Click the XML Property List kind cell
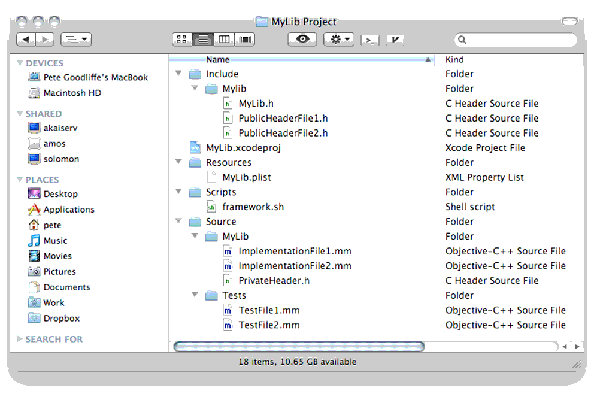 pos(484,178)
